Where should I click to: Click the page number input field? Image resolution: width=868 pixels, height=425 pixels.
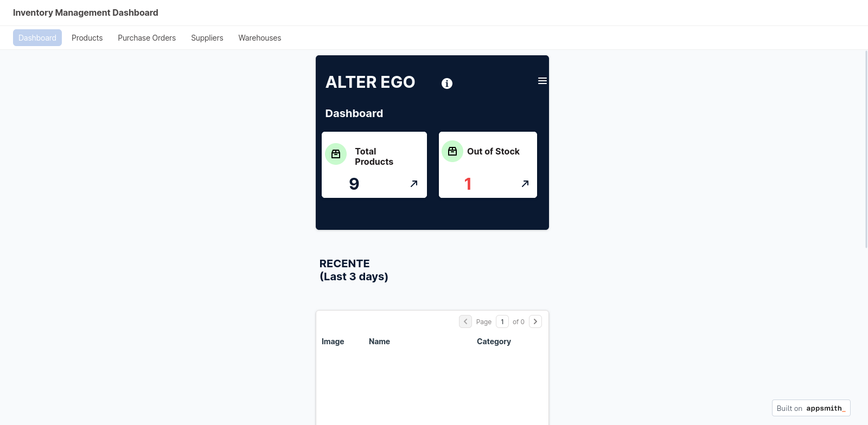coord(502,321)
